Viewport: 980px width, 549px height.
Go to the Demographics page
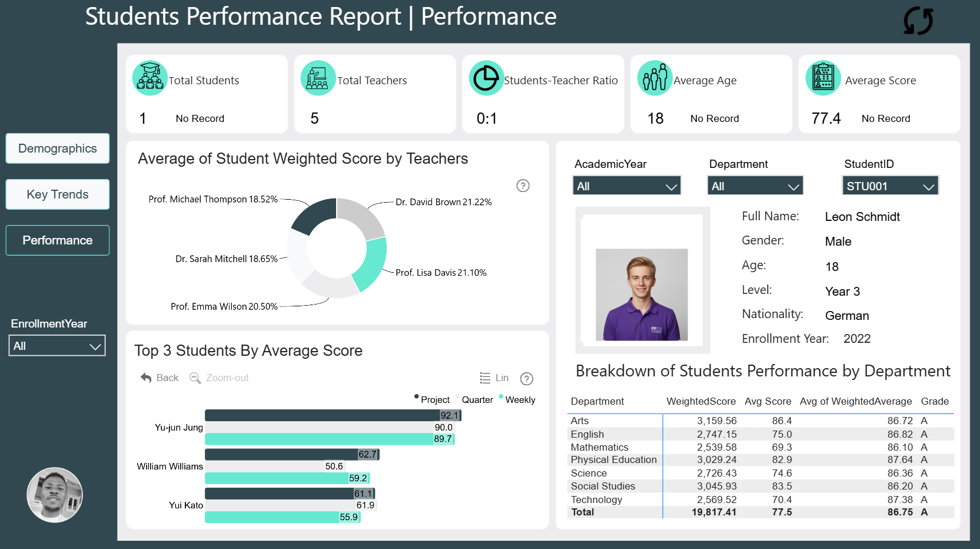[58, 148]
